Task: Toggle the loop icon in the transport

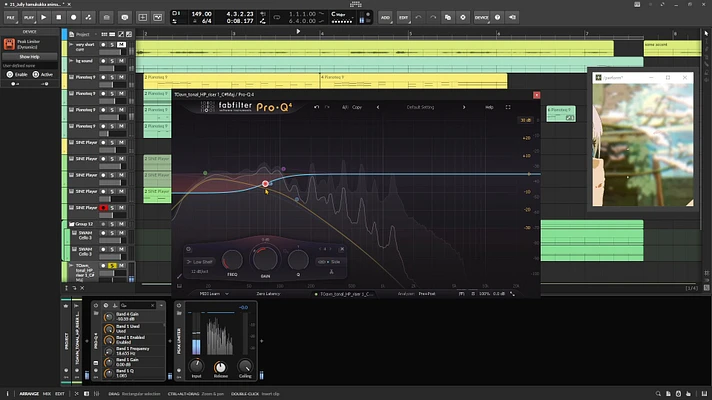Action: coord(277,18)
